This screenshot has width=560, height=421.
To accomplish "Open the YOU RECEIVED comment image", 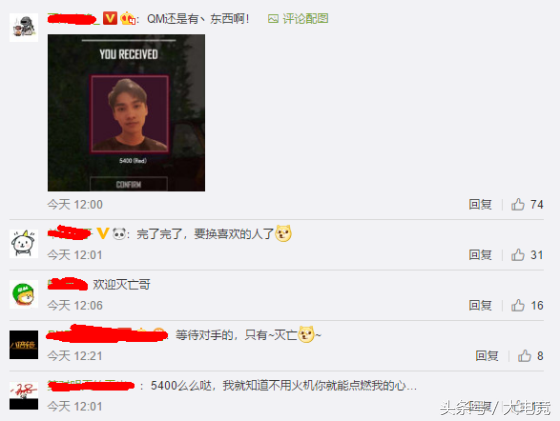I will pos(126,113).
